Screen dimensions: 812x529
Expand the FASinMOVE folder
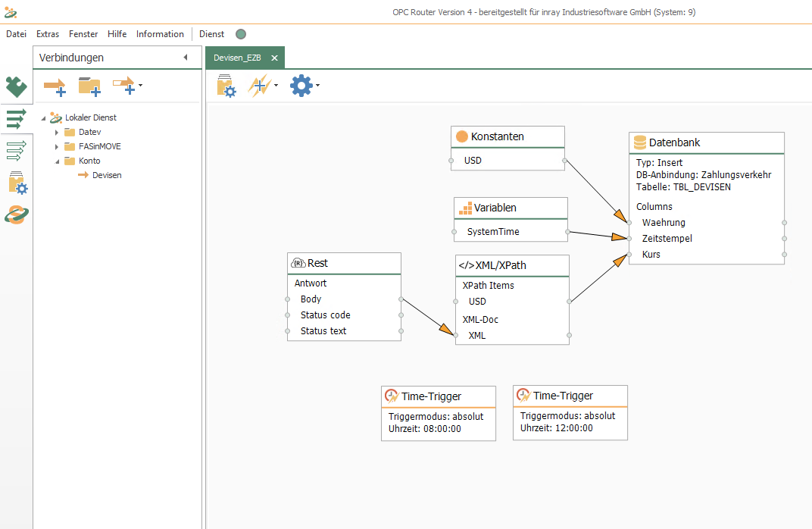point(57,147)
